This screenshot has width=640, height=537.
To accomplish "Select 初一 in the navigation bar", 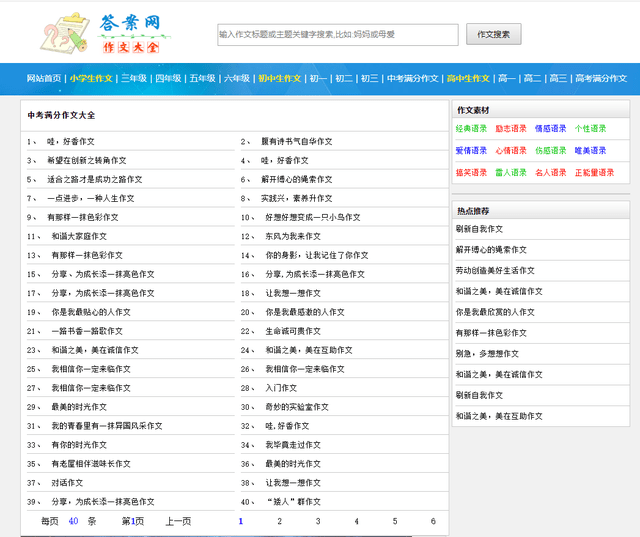I will pos(318,78).
